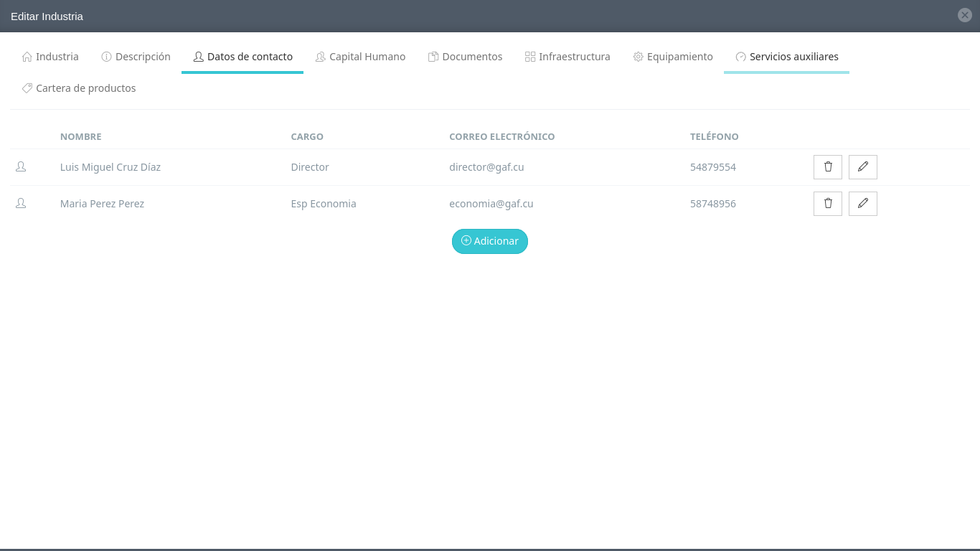Screen dimensions: 980x551
Task: Click user icon beside Maria Perez Perez
Action: [21, 204]
